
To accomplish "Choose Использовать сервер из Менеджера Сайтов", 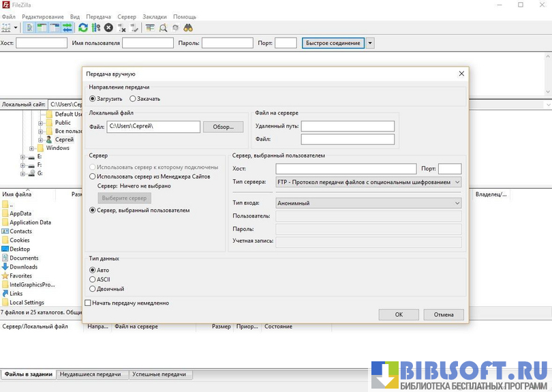I will point(93,177).
